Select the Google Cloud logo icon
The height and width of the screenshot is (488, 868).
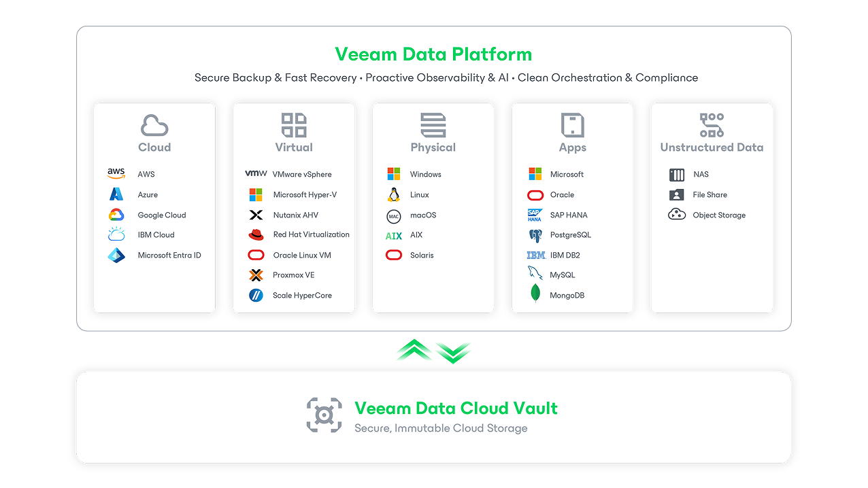coord(116,215)
